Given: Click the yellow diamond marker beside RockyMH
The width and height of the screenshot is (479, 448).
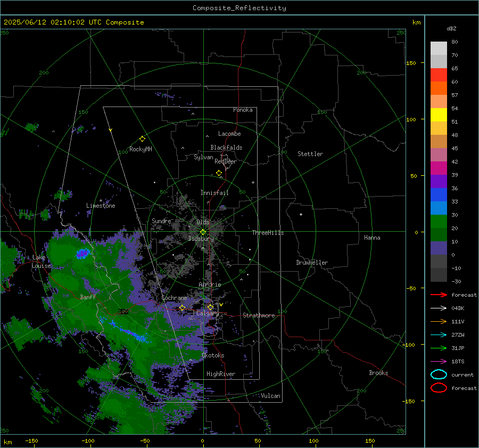Looking at the screenshot, I should coord(142,139).
